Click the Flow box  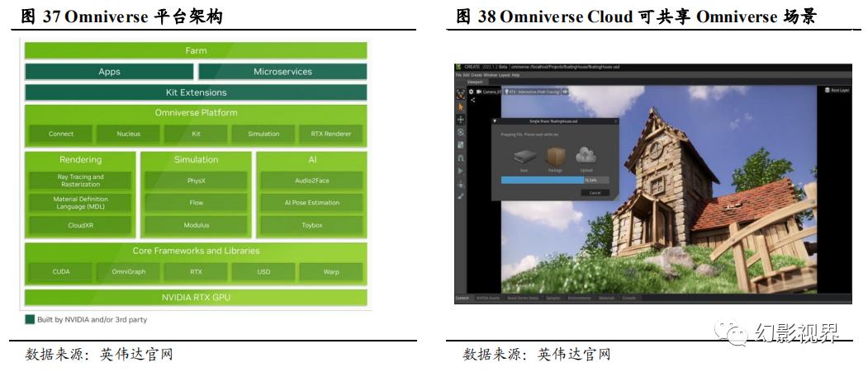click(196, 203)
